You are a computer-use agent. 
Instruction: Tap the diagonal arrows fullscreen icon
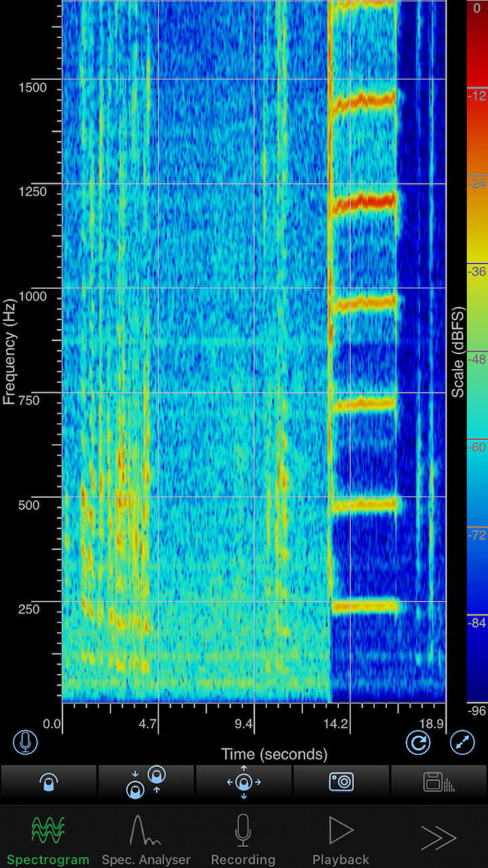[462, 743]
